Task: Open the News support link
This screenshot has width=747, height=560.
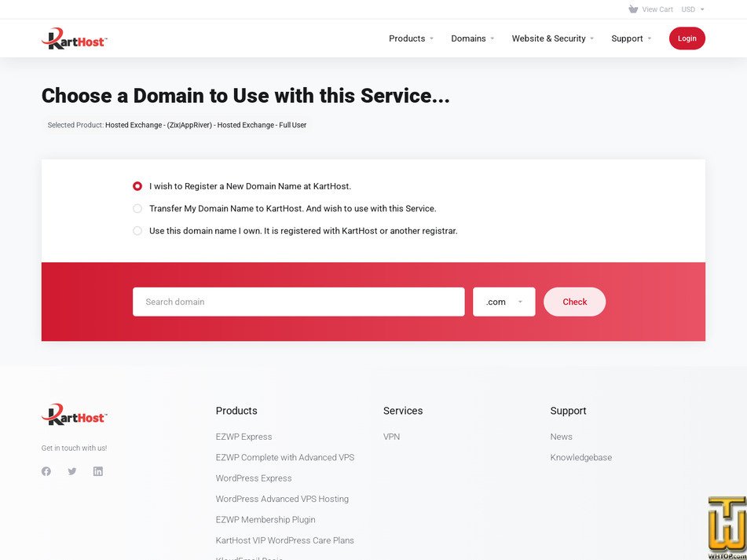Action: click(561, 437)
